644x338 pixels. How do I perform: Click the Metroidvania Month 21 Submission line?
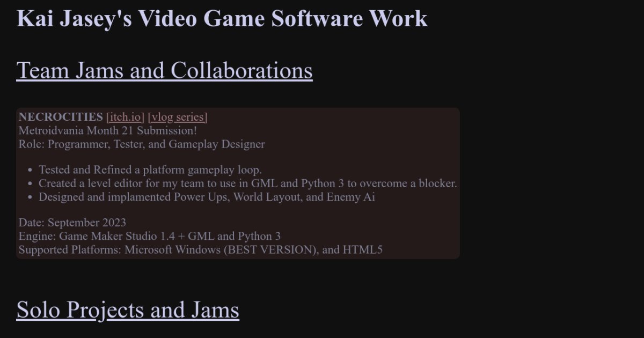pos(107,130)
